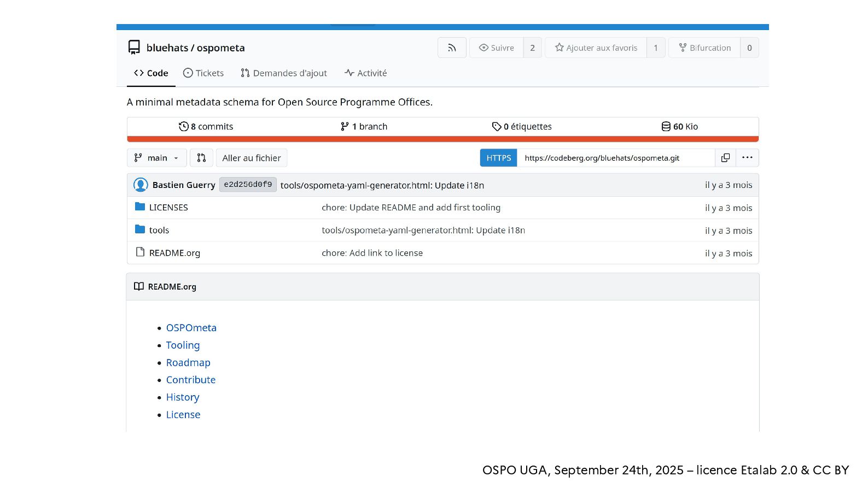Select the HTTPS clone option
Viewport: 868px width, 488px height.
(x=499, y=158)
